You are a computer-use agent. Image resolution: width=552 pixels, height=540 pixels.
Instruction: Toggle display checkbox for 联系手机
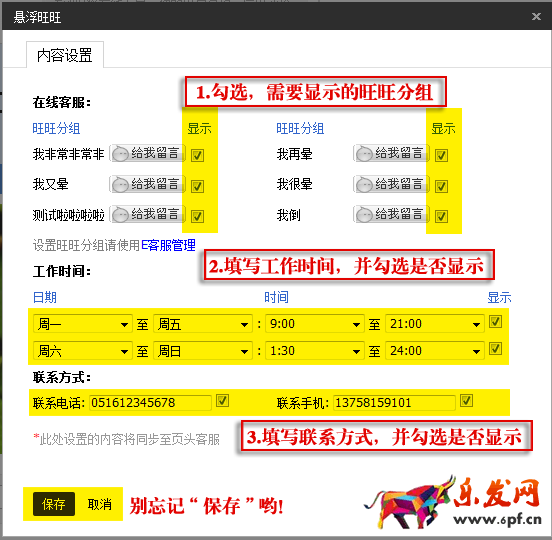[466, 401]
